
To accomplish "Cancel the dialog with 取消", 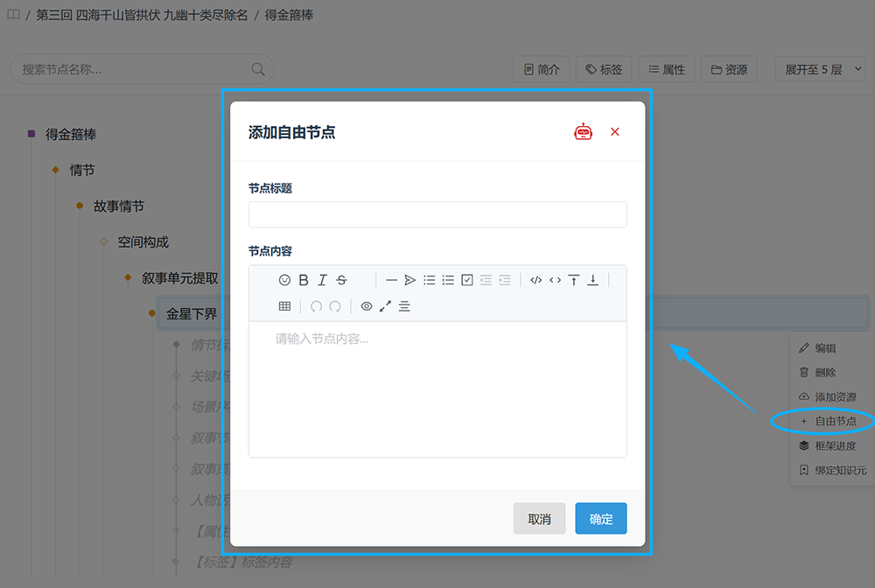I will pyautogui.click(x=539, y=519).
